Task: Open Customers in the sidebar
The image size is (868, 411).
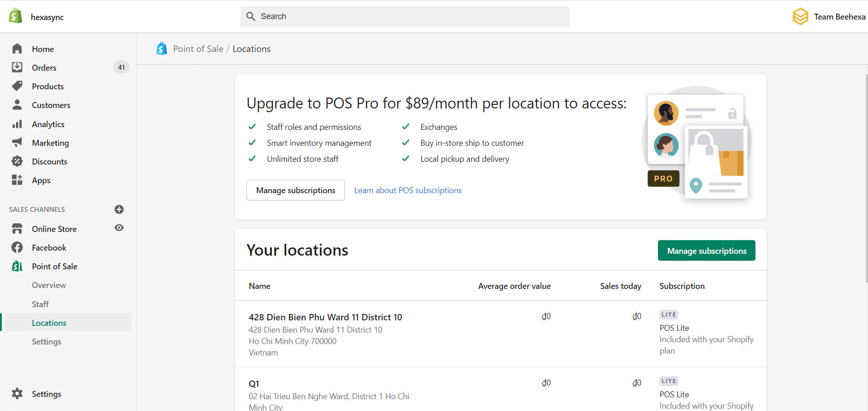Action: coord(51,105)
